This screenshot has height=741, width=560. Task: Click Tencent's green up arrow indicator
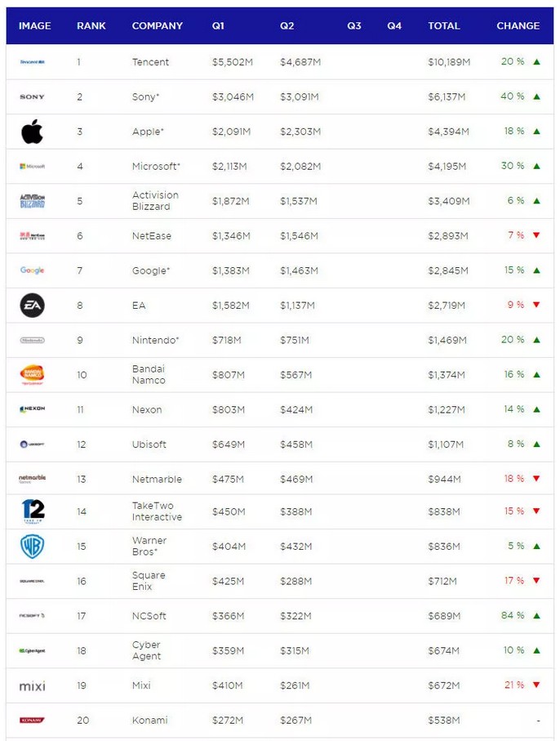point(536,62)
